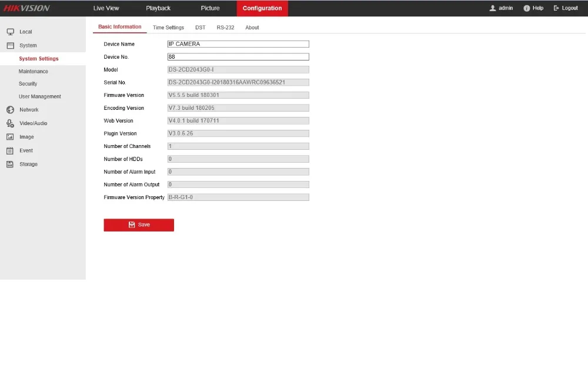
Task: Select the Configuration tab
Action: click(x=262, y=8)
